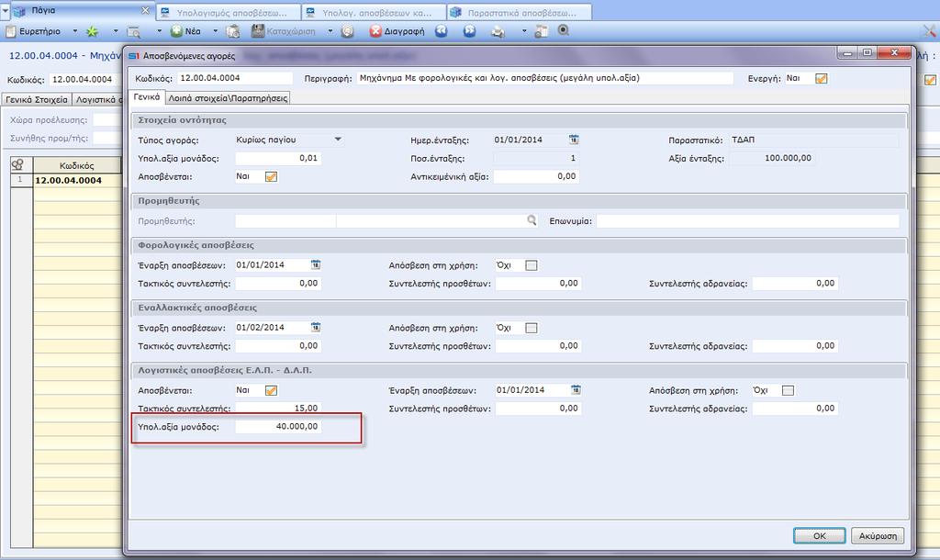Toggle Αποσβένεται checkbox under Λογιστικές αποσβέσεις
The width and height of the screenshot is (940, 560).
(x=271, y=391)
